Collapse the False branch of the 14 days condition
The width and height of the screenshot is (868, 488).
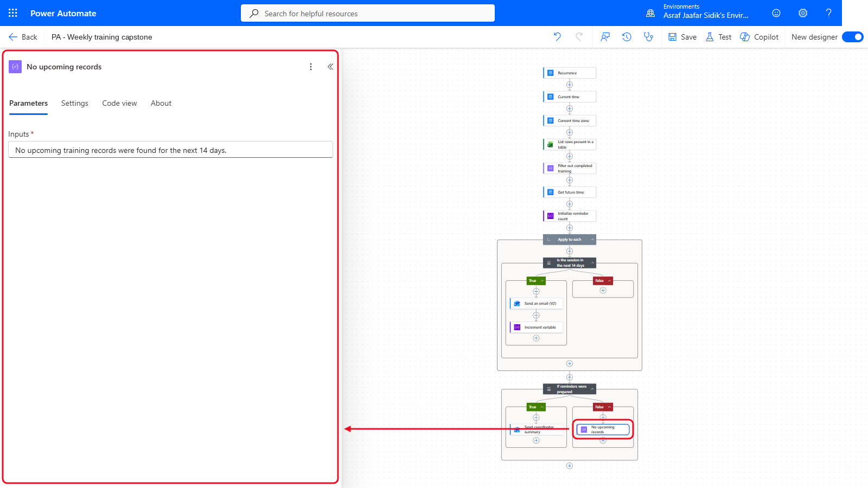click(x=609, y=281)
